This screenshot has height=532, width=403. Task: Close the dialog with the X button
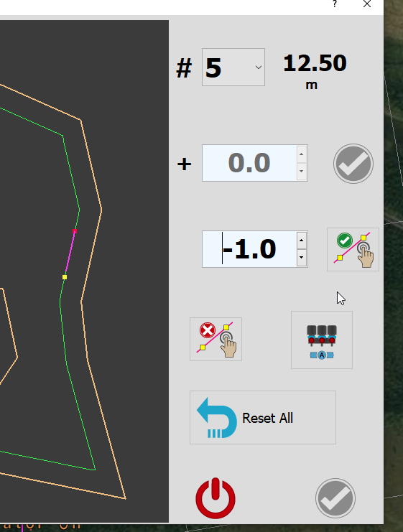coord(367,4)
